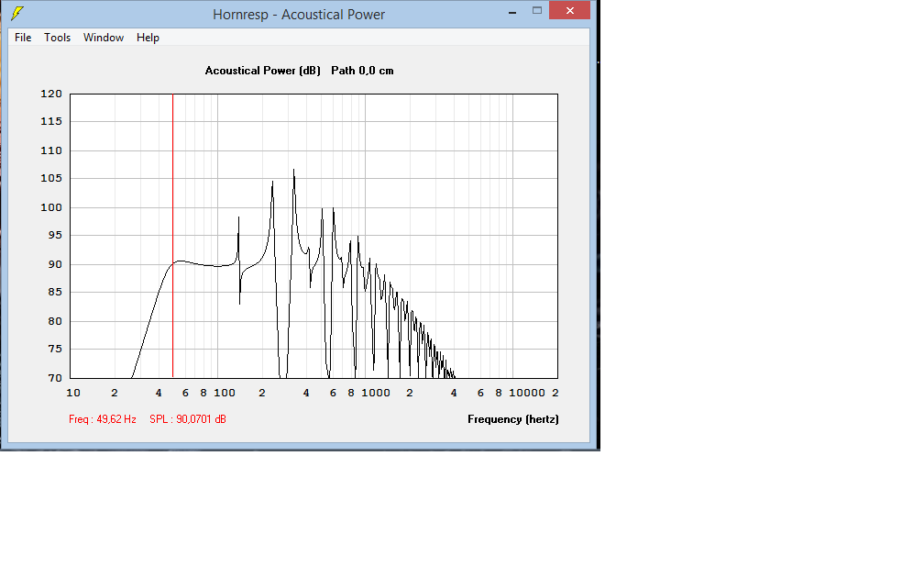924x578 pixels.
Task: Click the Acoustical Power (dB) chart title
Action: [263, 71]
